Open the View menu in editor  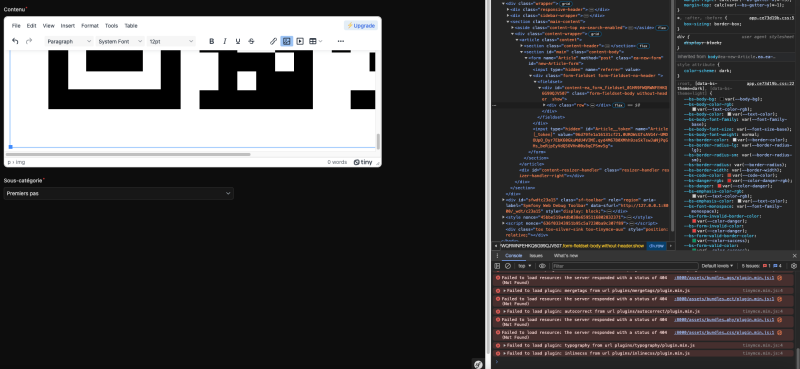point(48,26)
